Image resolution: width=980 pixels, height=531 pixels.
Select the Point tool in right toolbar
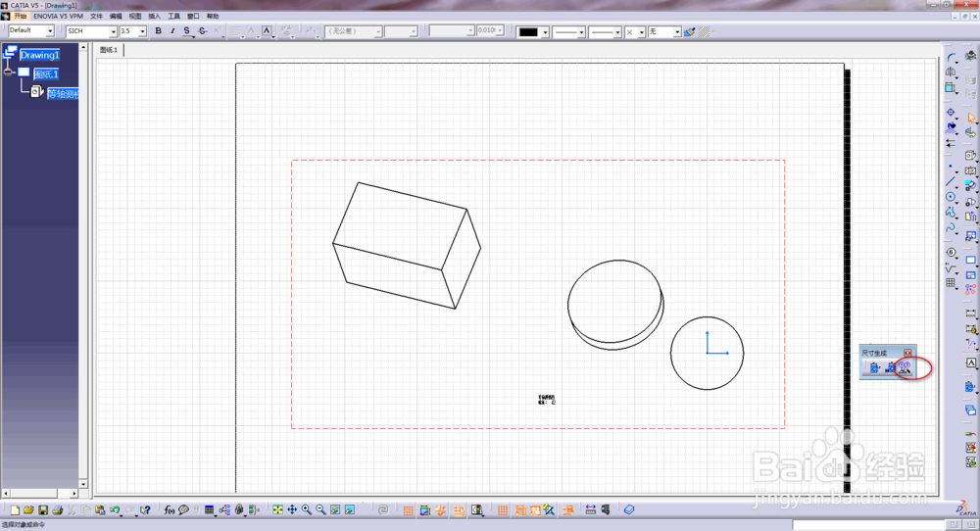951,167
